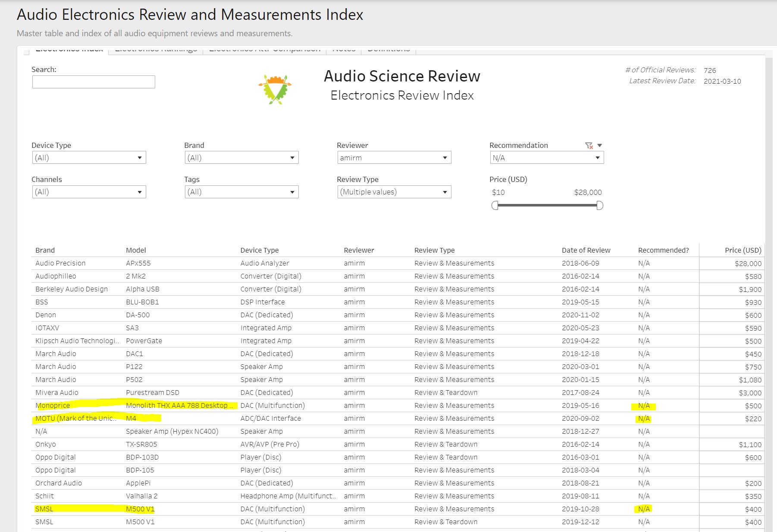Select the DAC1 model cell
Viewport: 777px width, 532px height.
pos(134,354)
